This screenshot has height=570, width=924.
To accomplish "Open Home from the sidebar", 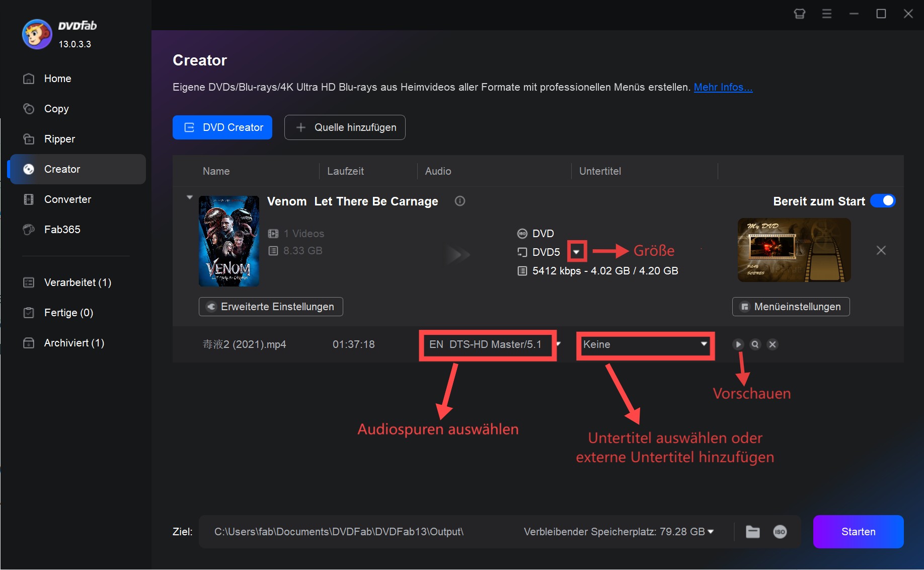I will pos(78,79).
